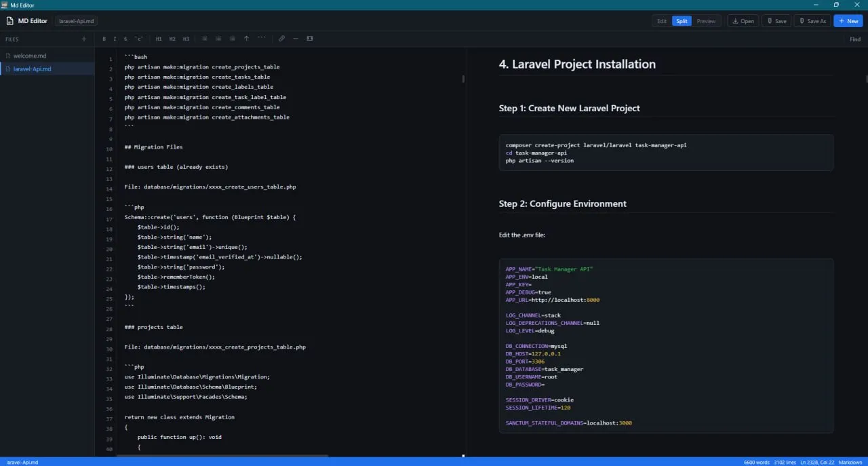The image size is (868, 466).
Task: Click the '## Migration Files' line in editor
Action: (x=153, y=147)
